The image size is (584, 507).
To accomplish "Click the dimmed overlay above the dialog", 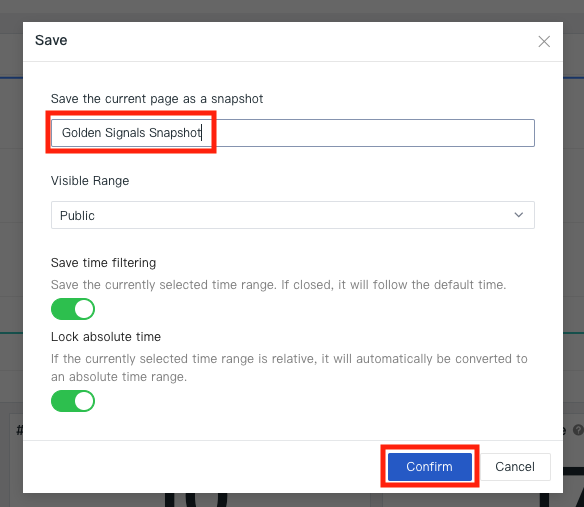I will click(292, 9).
